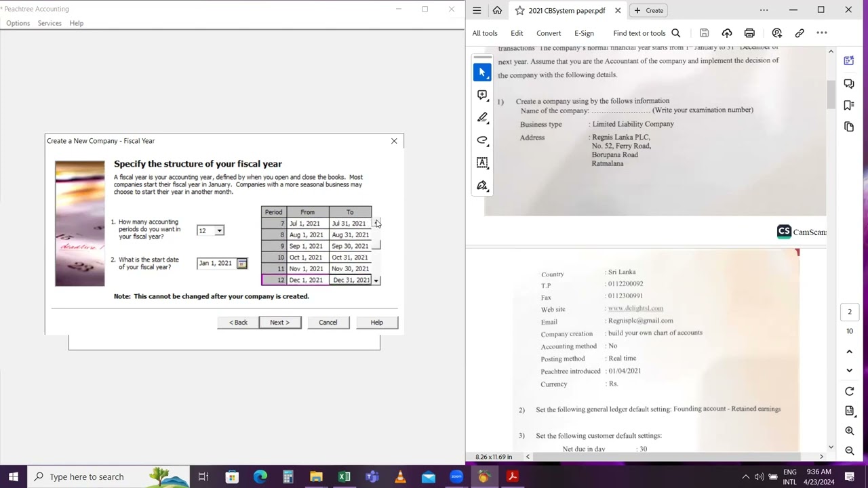Open the Acrobat hamburger menu
The width and height of the screenshot is (868, 488).
[x=477, y=10]
